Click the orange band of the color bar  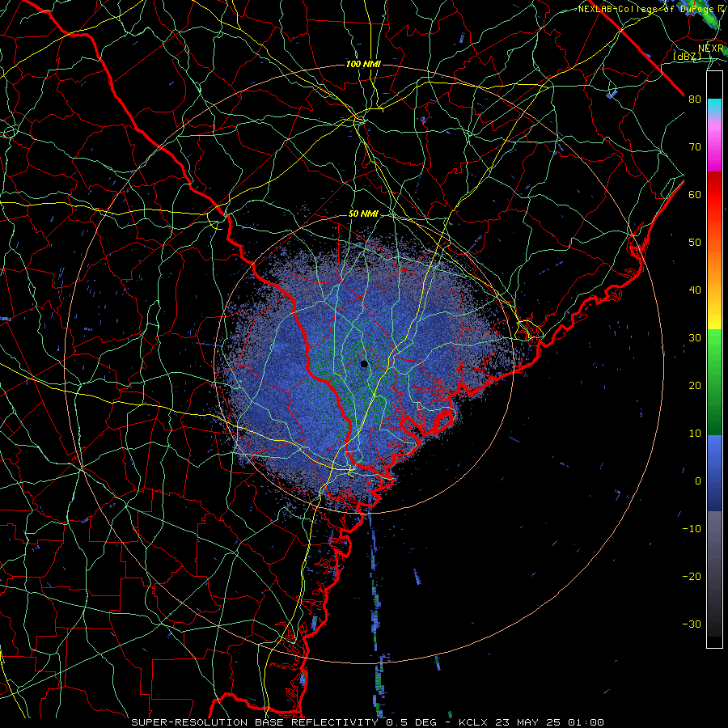[714, 265]
